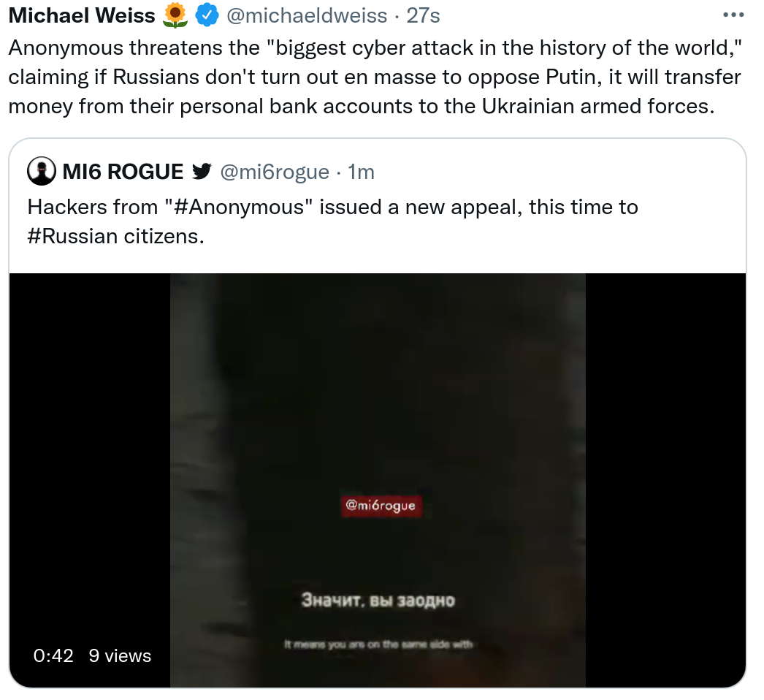Click the 9 views counter
This screenshot has height=700, width=764.
point(120,655)
